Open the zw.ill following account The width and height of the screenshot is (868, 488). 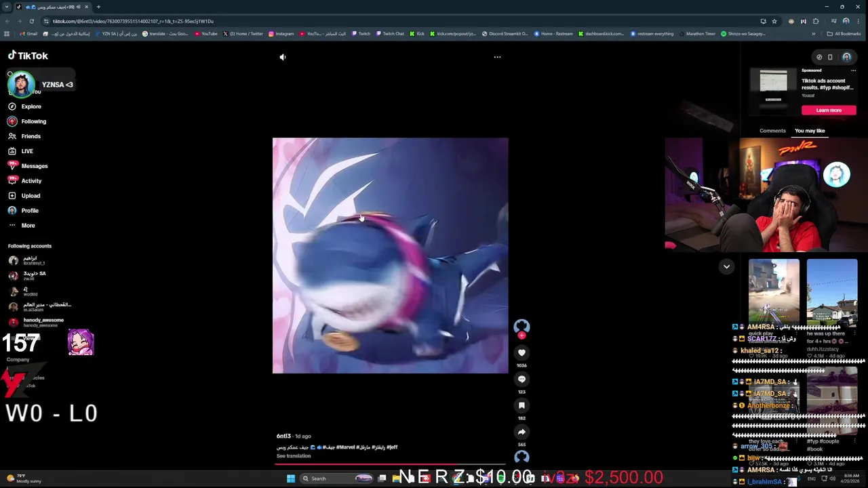(x=27, y=276)
